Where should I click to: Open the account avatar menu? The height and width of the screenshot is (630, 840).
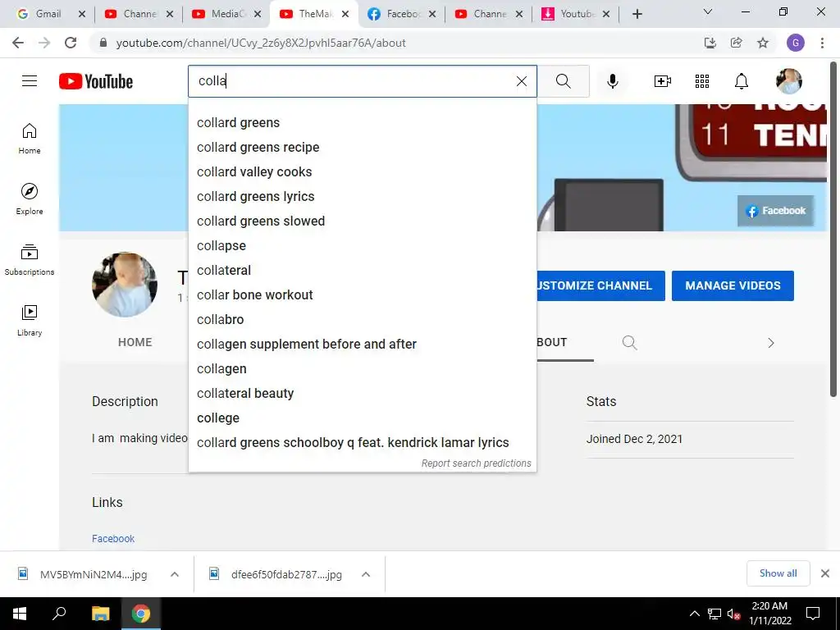point(788,81)
